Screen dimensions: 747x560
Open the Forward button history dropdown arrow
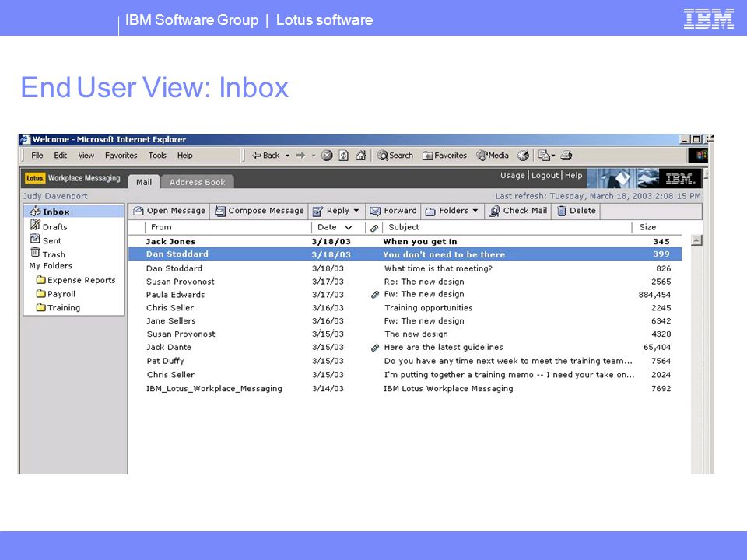coord(314,156)
